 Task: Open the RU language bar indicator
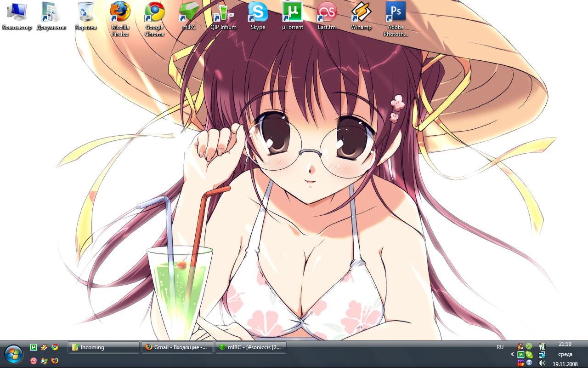point(500,347)
